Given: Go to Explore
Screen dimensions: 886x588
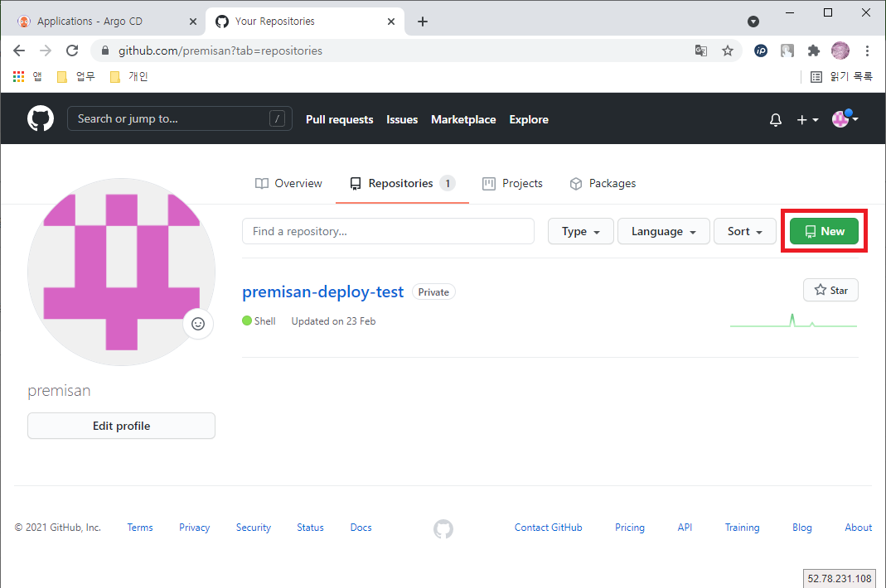Looking at the screenshot, I should pyautogui.click(x=529, y=120).
